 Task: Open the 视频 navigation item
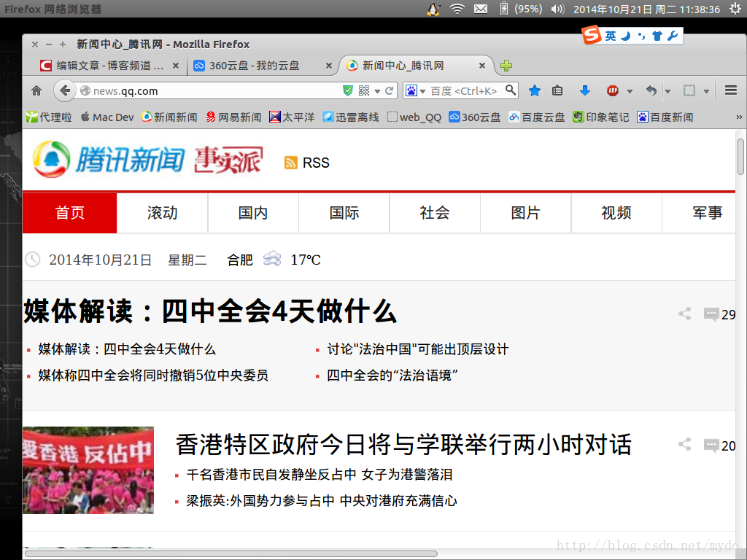coord(616,213)
